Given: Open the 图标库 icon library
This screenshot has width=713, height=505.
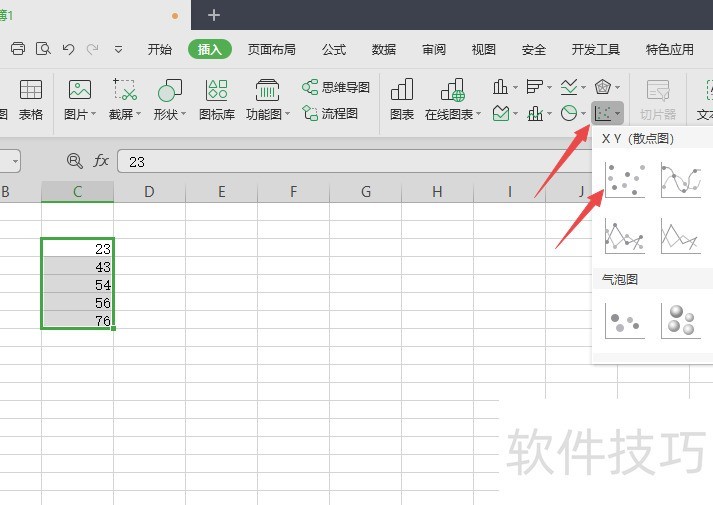Looking at the screenshot, I should (x=217, y=100).
